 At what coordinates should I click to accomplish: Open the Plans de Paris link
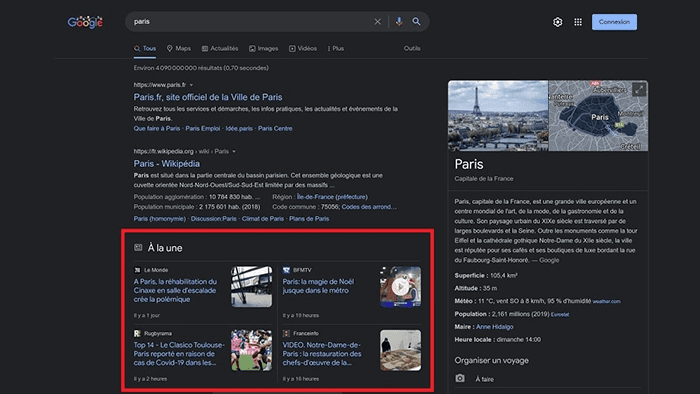[x=309, y=219]
